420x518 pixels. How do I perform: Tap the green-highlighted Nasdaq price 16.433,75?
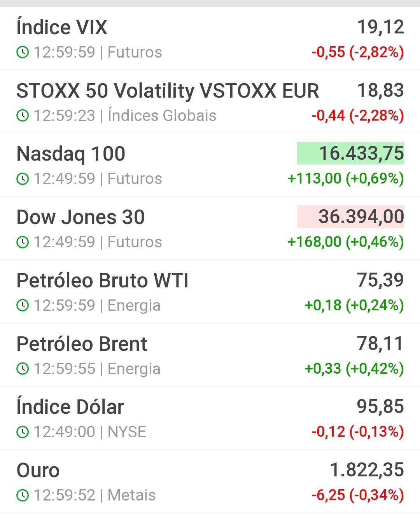[x=351, y=153]
